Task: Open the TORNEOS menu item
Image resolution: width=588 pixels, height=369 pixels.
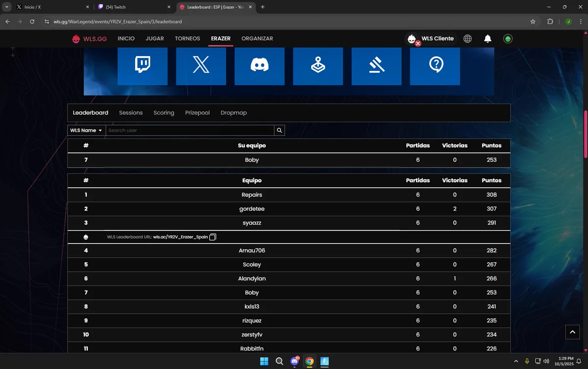Action: tap(187, 39)
